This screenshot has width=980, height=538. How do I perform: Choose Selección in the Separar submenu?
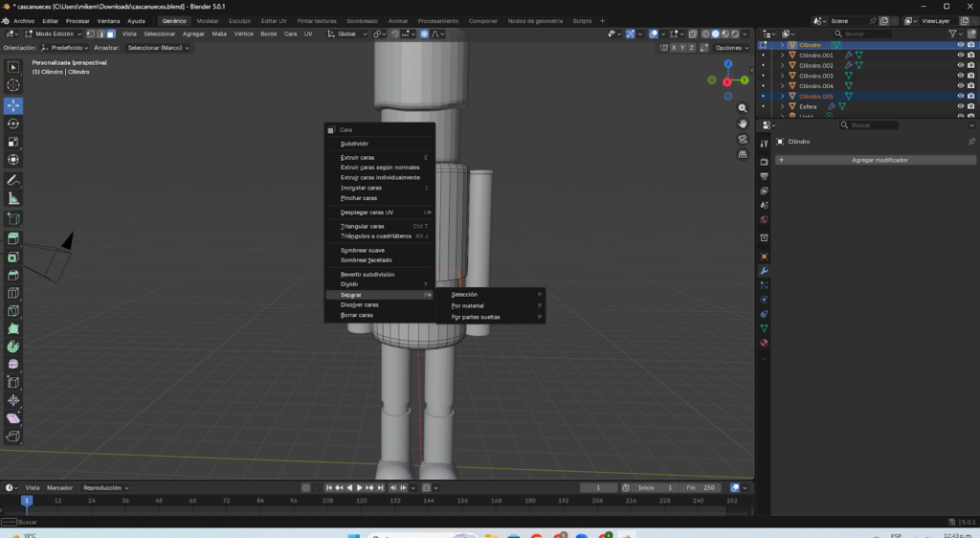tap(465, 295)
